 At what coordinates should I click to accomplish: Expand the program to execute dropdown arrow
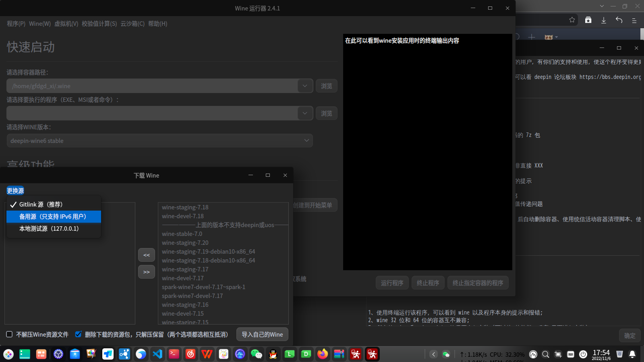305,113
